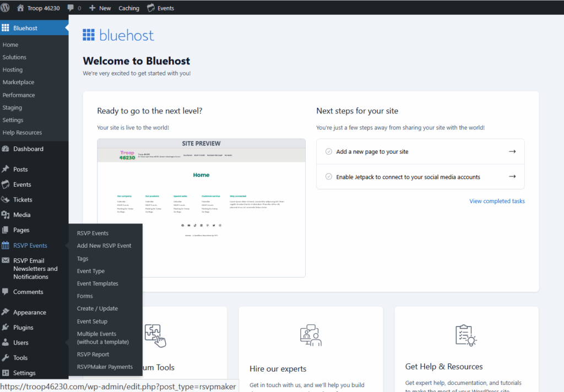This screenshot has height=392, width=564.
Task: Click the Bluehost grid icon in sidebar
Action: (x=6, y=28)
